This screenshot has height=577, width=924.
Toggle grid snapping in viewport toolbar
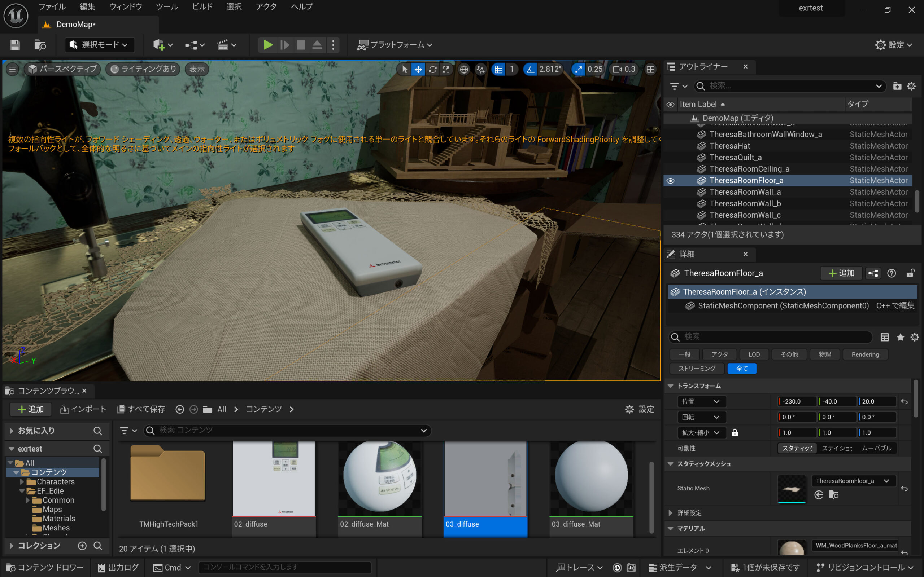(498, 69)
